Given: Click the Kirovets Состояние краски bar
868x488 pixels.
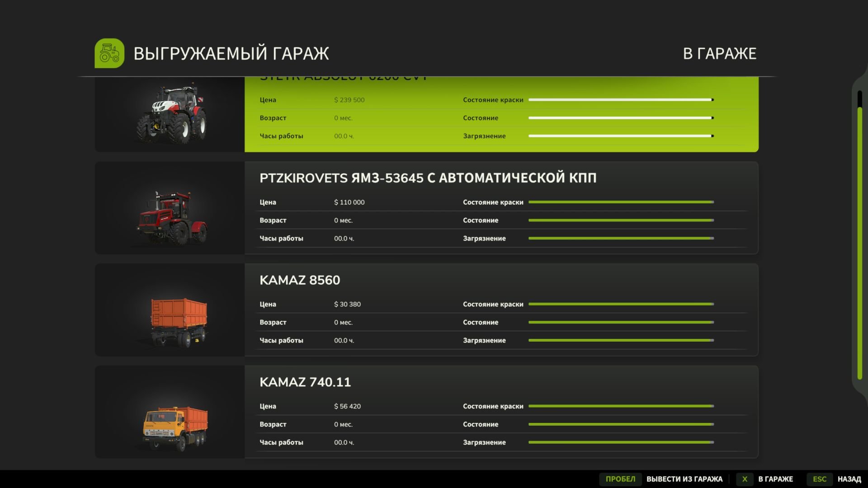Looking at the screenshot, I should (x=621, y=202).
